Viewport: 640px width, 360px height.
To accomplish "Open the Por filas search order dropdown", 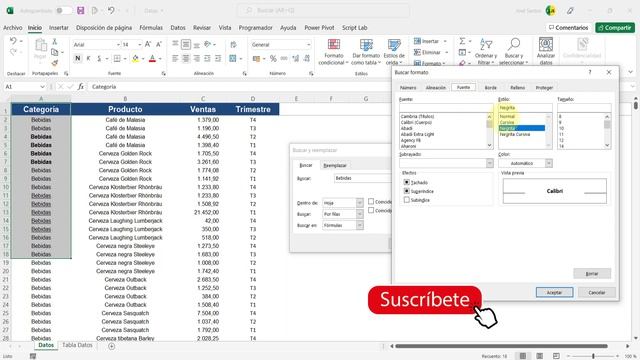I will [x=360, y=214].
